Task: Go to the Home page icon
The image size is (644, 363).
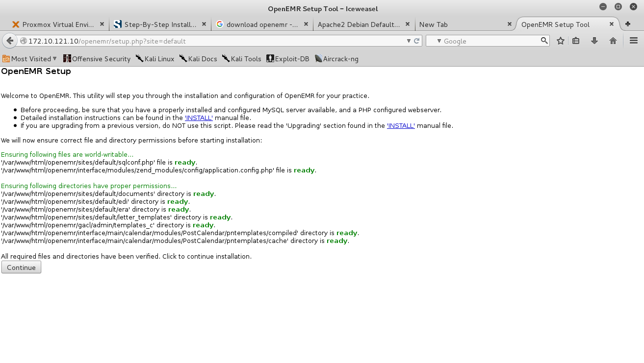Action: (613, 41)
